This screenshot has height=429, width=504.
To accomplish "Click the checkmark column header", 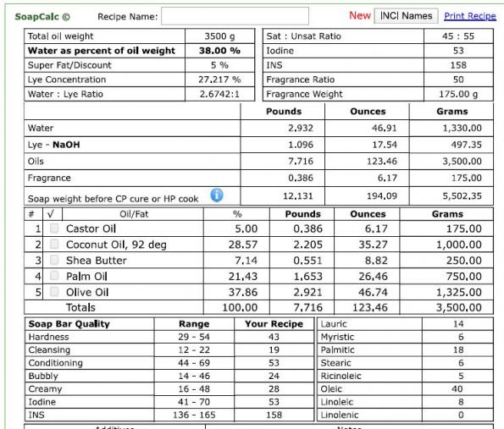I will [x=51, y=214].
